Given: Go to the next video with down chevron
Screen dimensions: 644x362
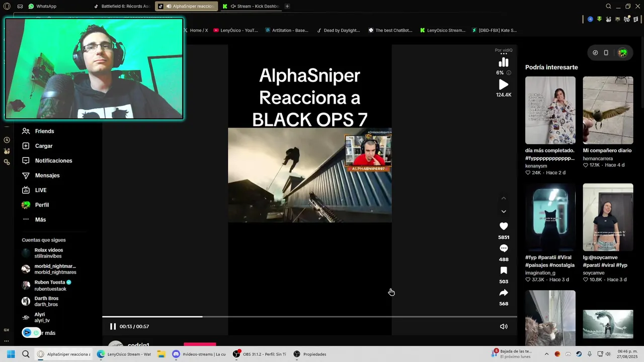Looking at the screenshot, I should pyautogui.click(x=504, y=212).
